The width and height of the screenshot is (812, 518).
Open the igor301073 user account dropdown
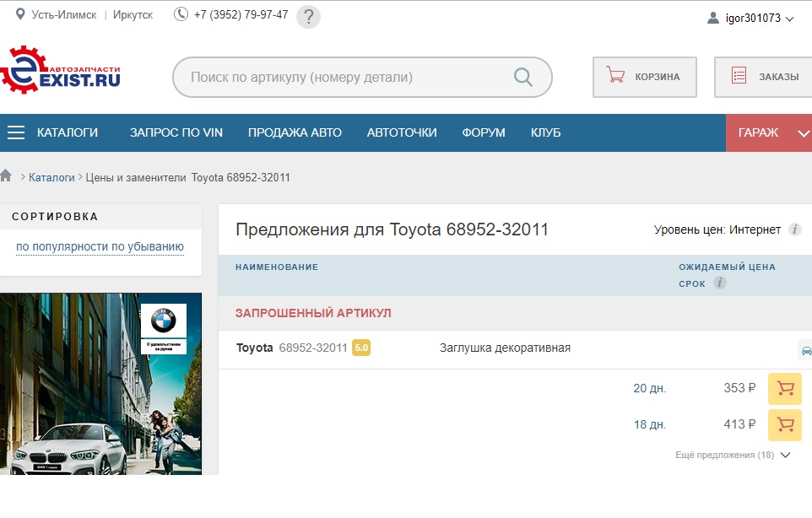coord(751,18)
